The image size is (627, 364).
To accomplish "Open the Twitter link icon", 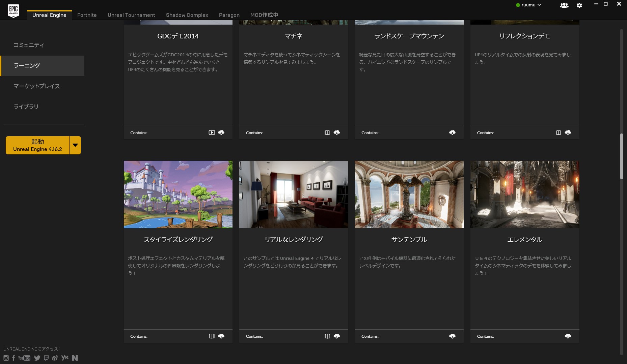I will tap(37, 358).
